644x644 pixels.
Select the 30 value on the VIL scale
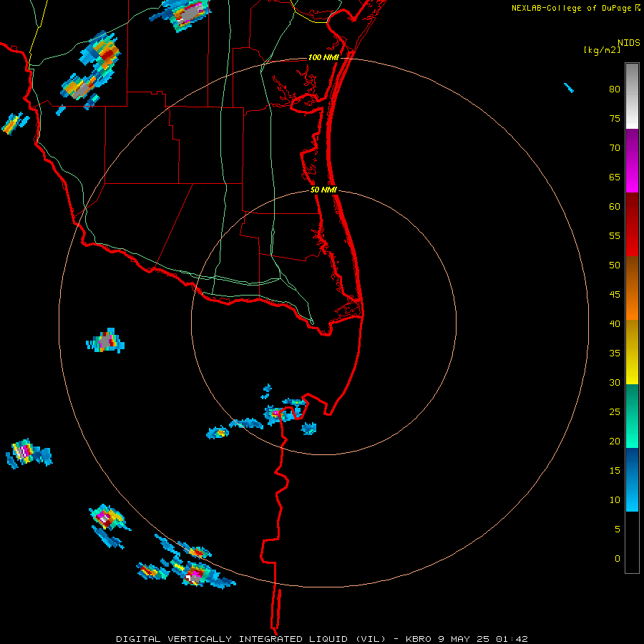[x=615, y=382]
